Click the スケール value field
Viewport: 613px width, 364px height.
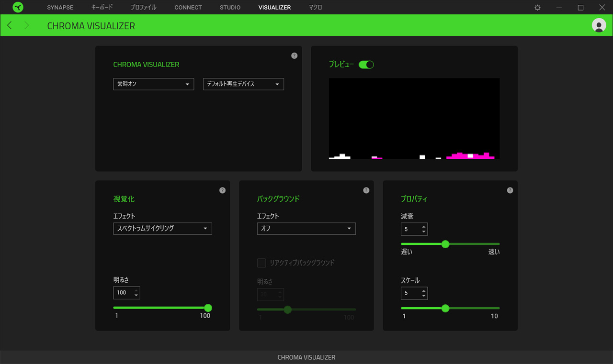[414, 293]
